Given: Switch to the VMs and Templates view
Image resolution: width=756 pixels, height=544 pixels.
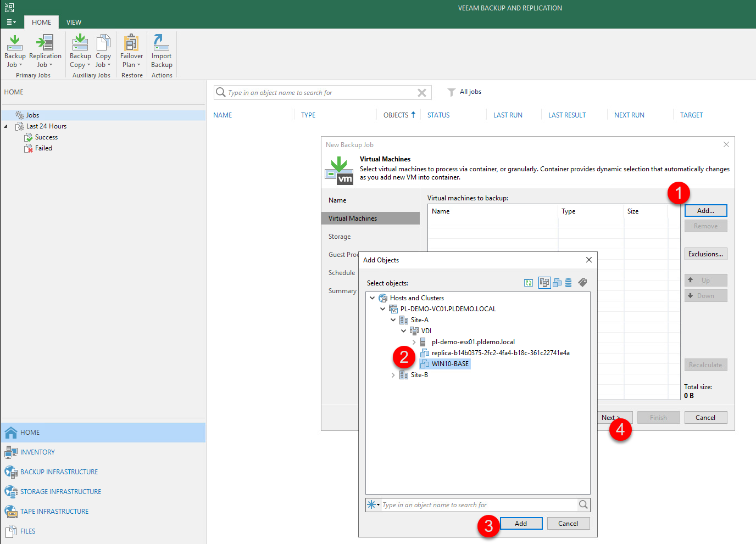Looking at the screenshot, I should coord(557,283).
